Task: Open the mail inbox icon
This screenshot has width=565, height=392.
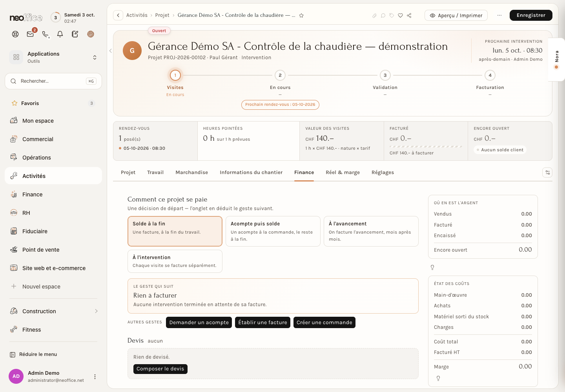Action: coord(30,34)
